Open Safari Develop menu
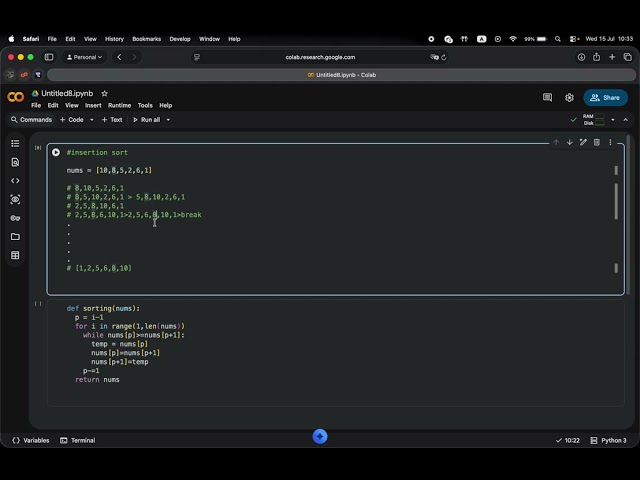640x480 pixels. coord(180,39)
